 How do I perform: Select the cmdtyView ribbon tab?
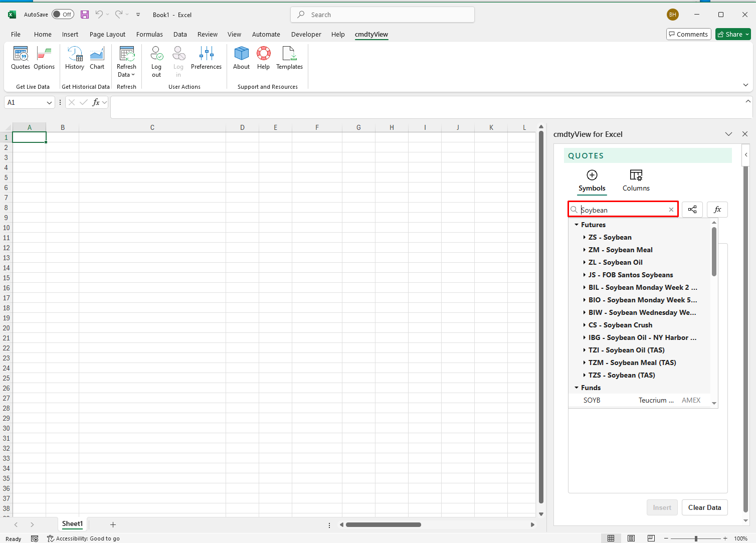[x=371, y=34]
